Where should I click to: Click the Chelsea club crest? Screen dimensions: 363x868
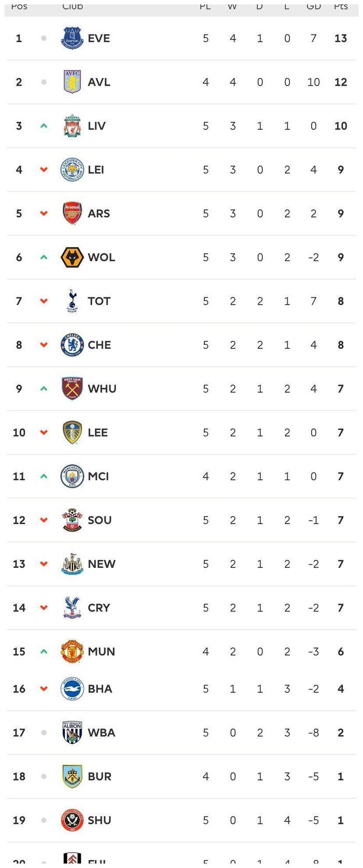tap(72, 345)
